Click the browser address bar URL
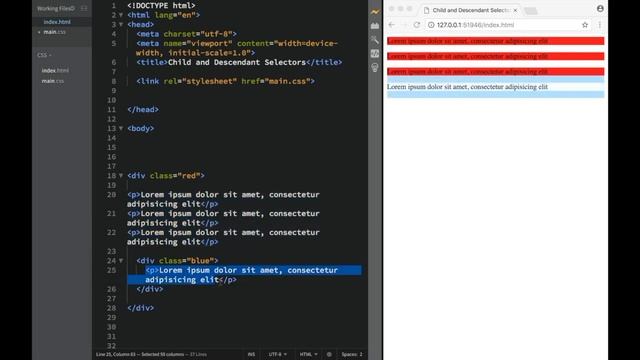This screenshot has width=640, height=360. (475, 25)
